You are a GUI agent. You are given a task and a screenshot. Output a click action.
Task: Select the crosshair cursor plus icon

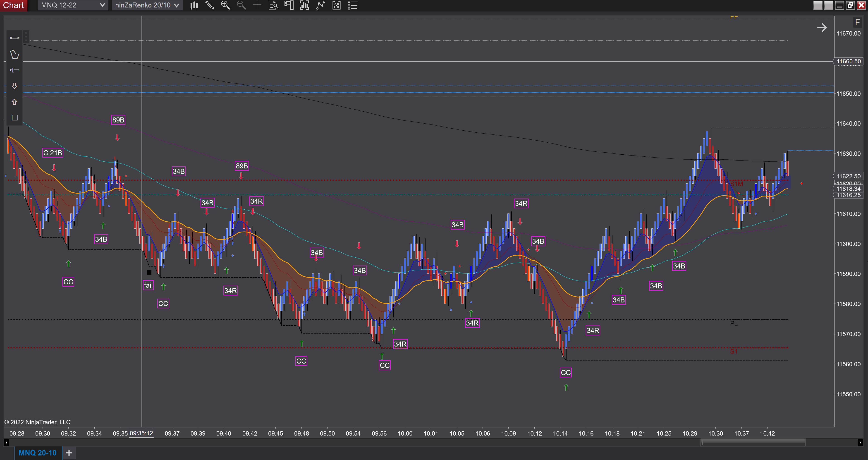point(257,5)
